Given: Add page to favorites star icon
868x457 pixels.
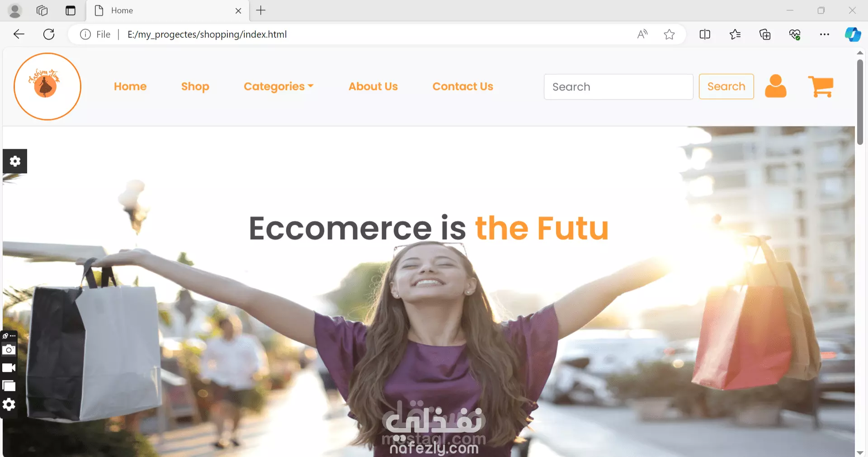Looking at the screenshot, I should (670, 34).
